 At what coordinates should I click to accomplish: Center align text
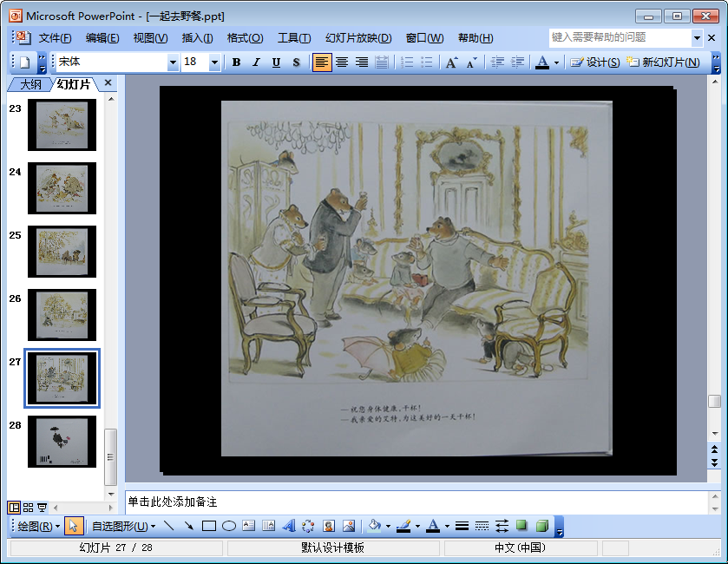tap(342, 62)
